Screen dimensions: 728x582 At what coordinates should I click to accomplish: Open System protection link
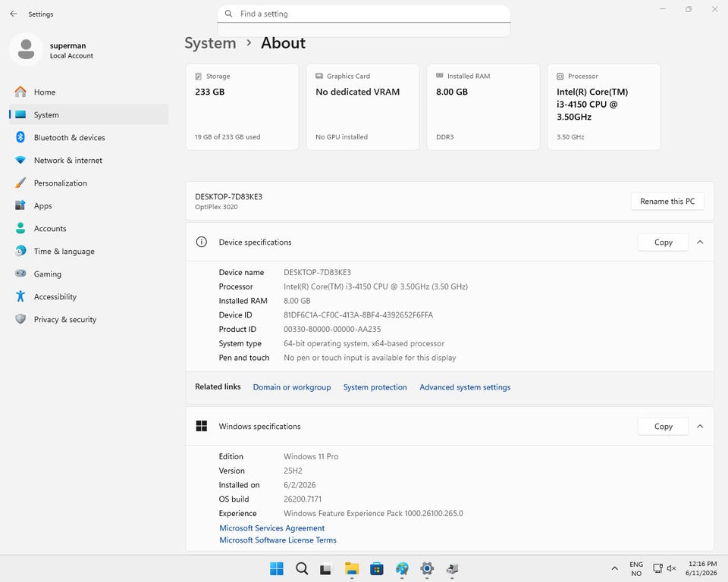[x=375, y=387]
